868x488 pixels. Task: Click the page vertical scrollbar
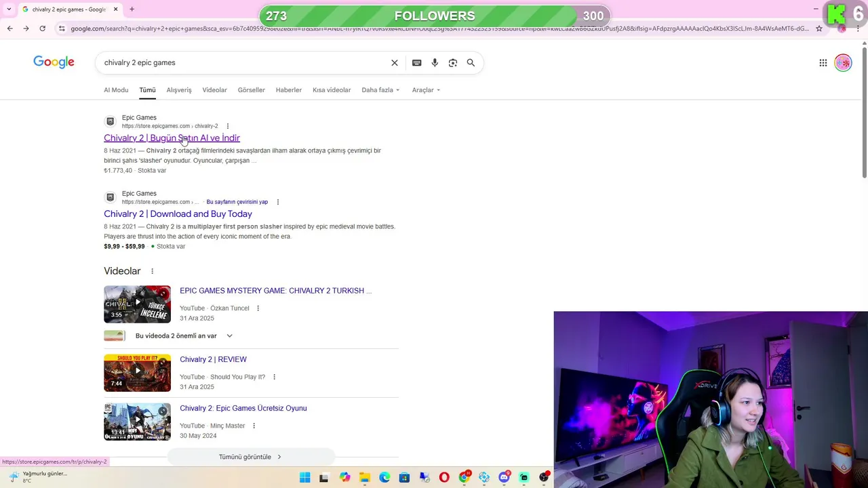pos(864,112)
